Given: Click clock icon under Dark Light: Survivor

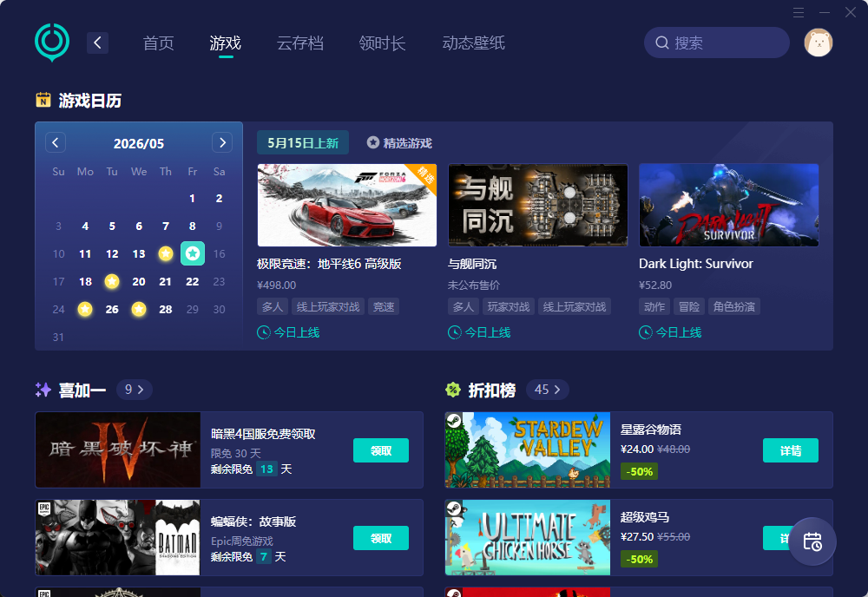Looking at the screenshot, I should tap(646, 332).
